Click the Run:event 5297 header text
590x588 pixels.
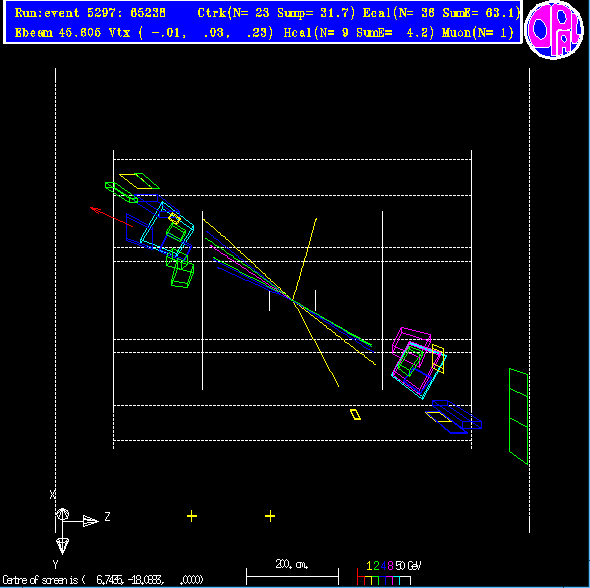tap(90, 13)
